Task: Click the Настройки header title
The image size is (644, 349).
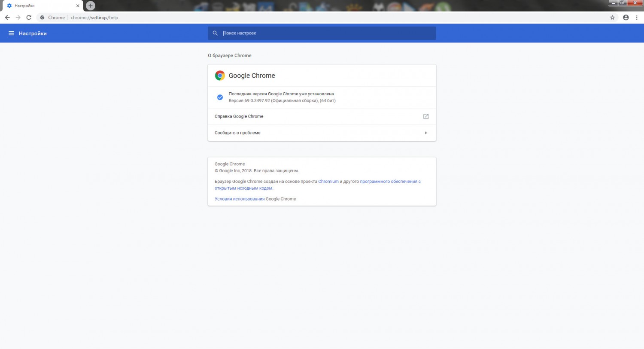Action: [33, 33]
